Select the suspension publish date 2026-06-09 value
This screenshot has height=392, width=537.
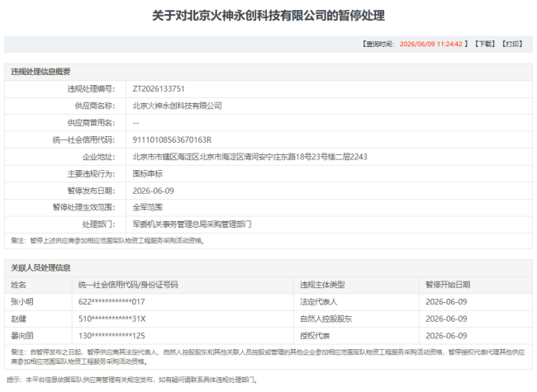[x=153, y=191]
